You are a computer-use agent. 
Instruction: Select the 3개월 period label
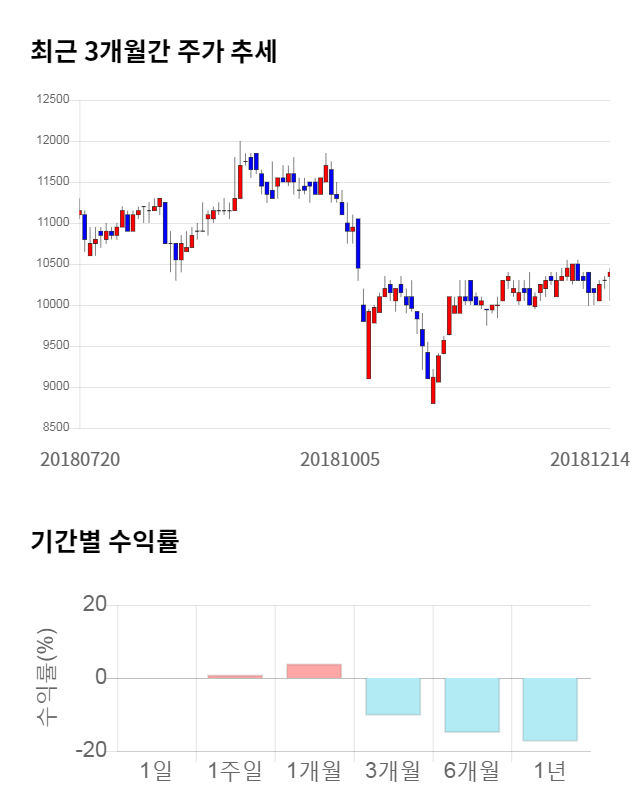(393, 771)
